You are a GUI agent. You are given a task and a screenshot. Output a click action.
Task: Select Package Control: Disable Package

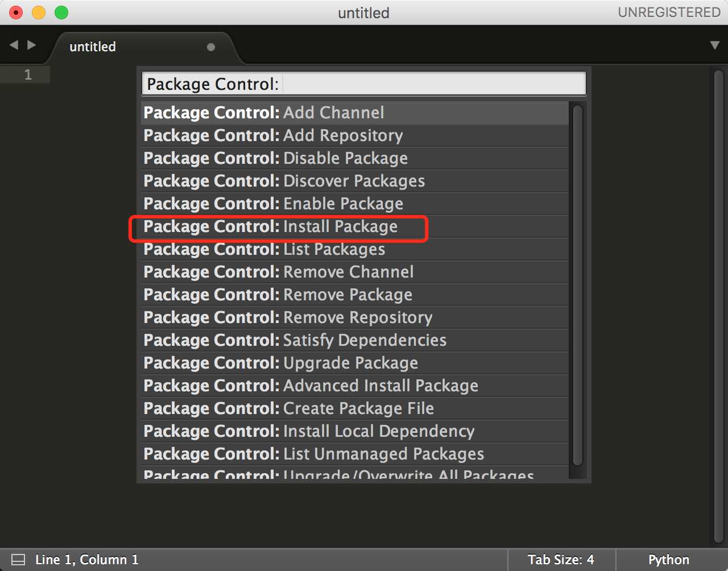(355, 158)
